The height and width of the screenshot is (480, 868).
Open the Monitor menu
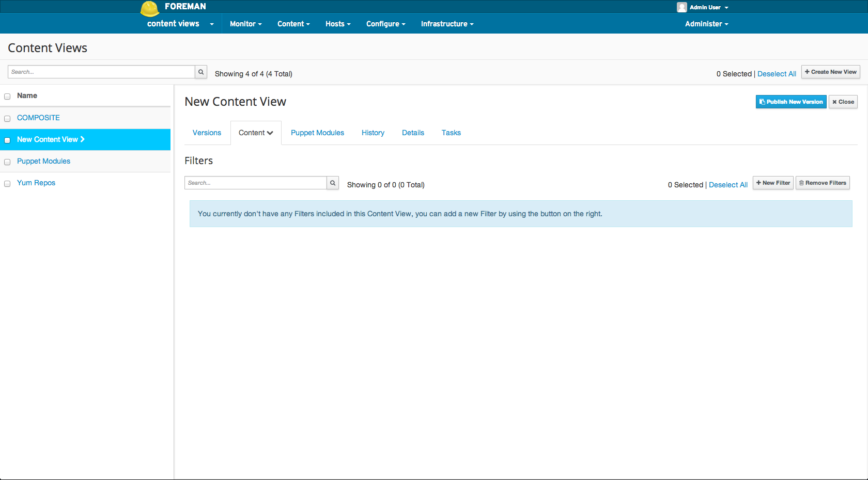[246, 24]
